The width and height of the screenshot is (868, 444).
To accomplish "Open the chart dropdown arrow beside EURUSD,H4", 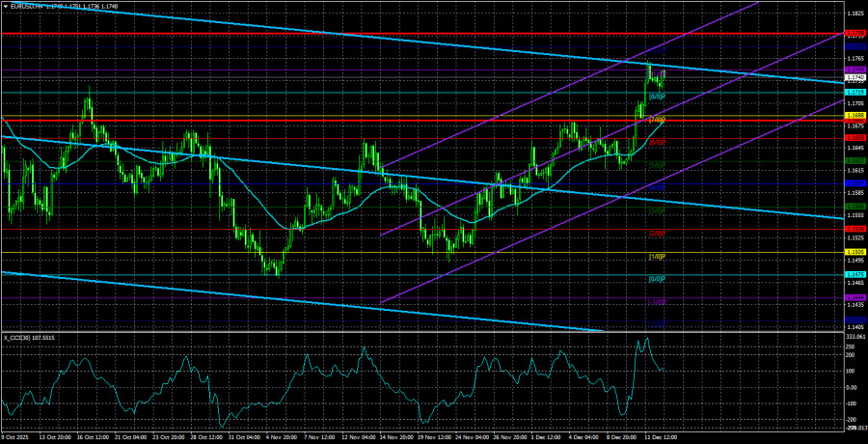I will click(5, 6).
